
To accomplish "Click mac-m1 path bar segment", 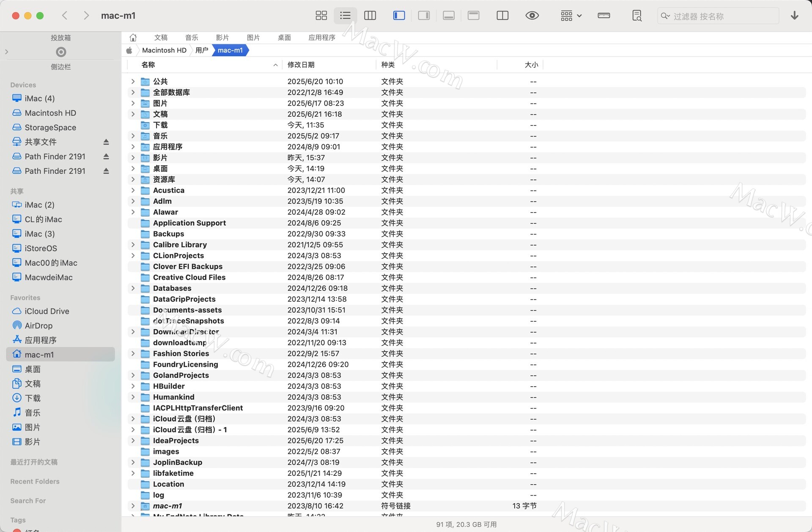I will pyautogui.click(x=230, y=50).
